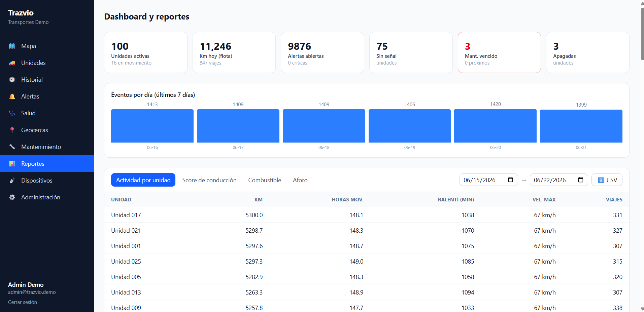Click the Unidades truck icon
The height and width of the screenshot is (312, 644).
(x=12, y=63)
